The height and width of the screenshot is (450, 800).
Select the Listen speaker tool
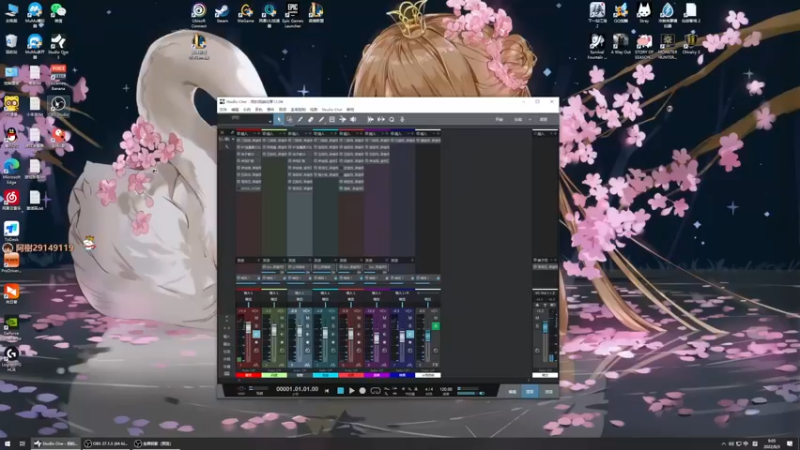tap(353, 119)
